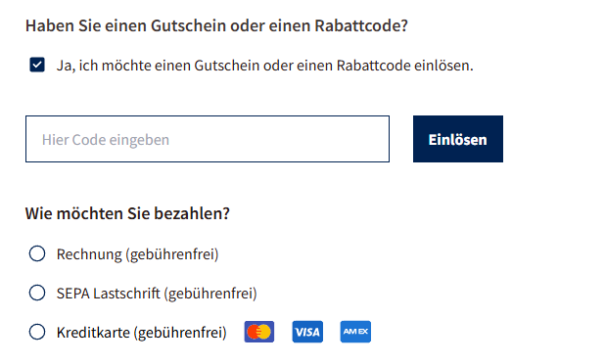Click the Visa card icon

coord(307,332)
